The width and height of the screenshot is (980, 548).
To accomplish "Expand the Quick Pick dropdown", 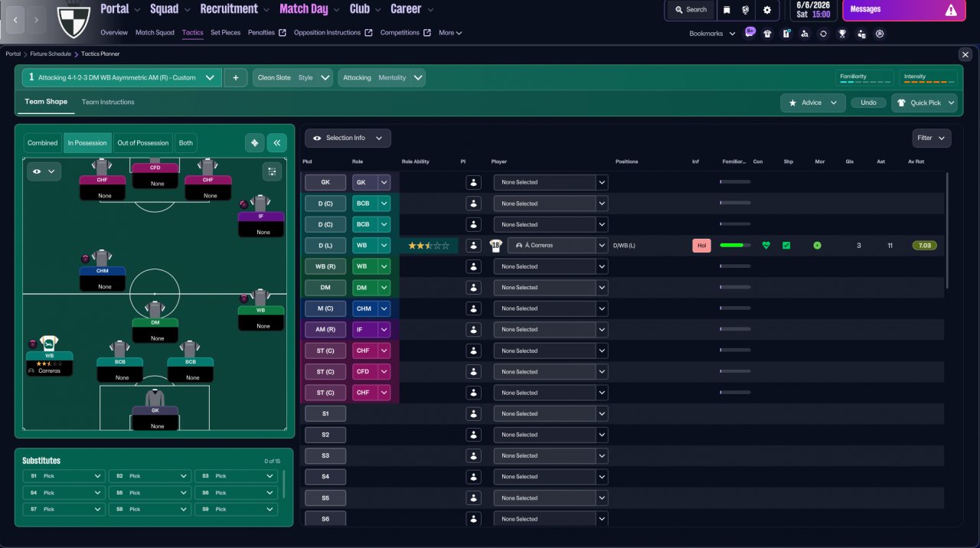I will [x=925, y=103].
